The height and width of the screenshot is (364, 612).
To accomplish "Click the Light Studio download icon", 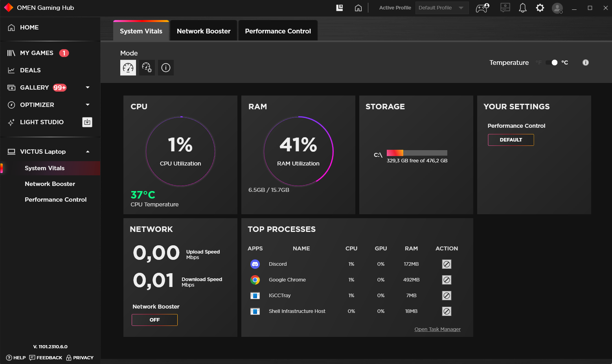I will [87, 122].
